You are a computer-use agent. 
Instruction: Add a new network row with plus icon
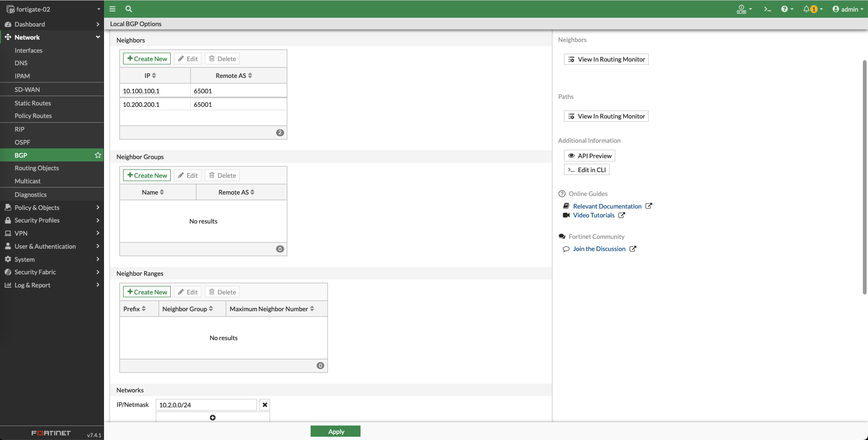[x=213, y=418]
